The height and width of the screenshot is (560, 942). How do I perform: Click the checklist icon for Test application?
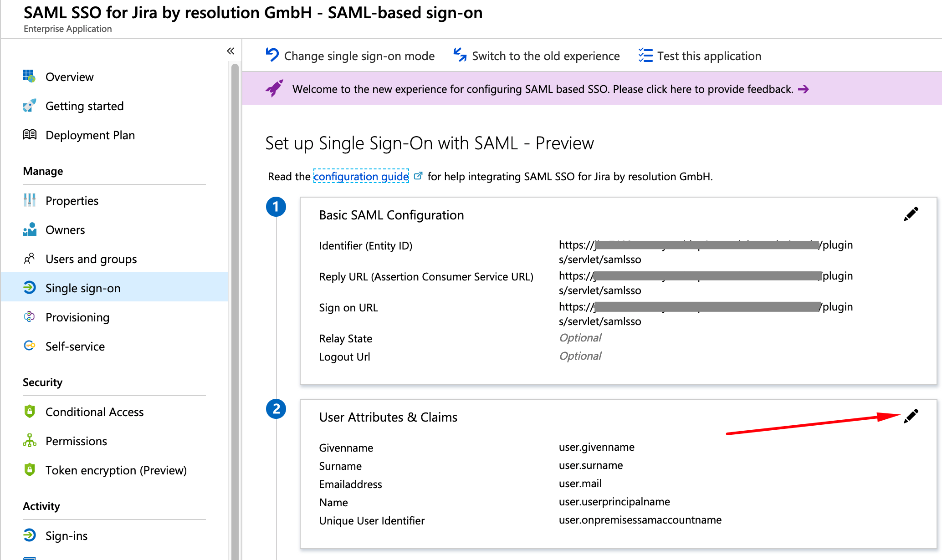coord(645,55)
